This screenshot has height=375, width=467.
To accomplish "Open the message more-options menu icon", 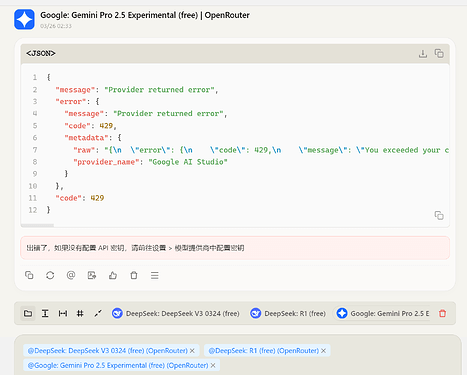I will tap(155, 275).
